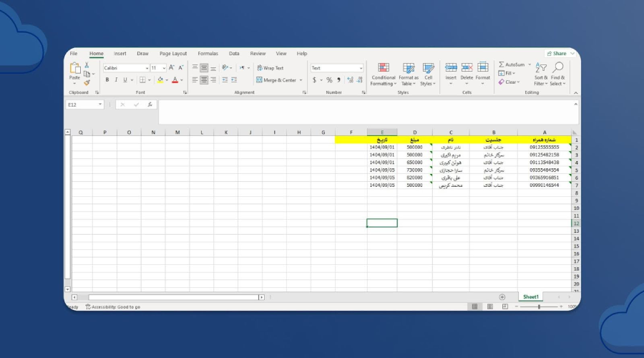Select the Sheet1 worksheet tab
Viewport: 644px width, 358px height.
pyautogui.click(x=530, y=296)
